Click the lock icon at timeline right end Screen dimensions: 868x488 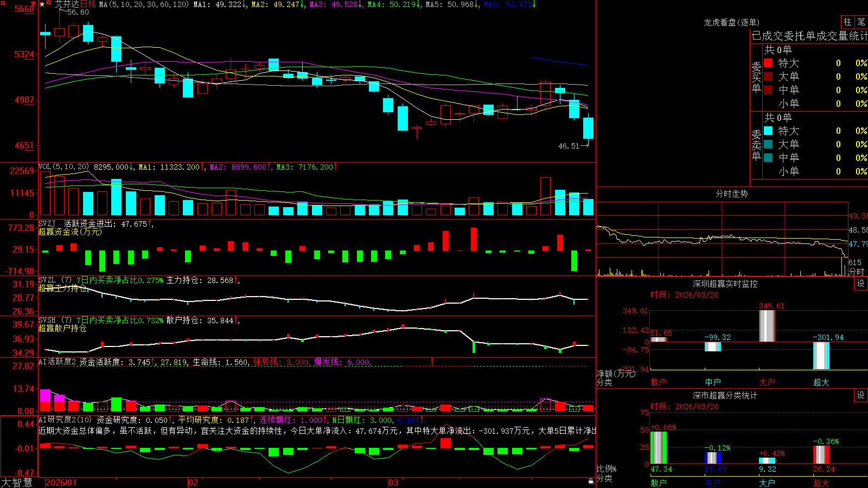point(591,481)
